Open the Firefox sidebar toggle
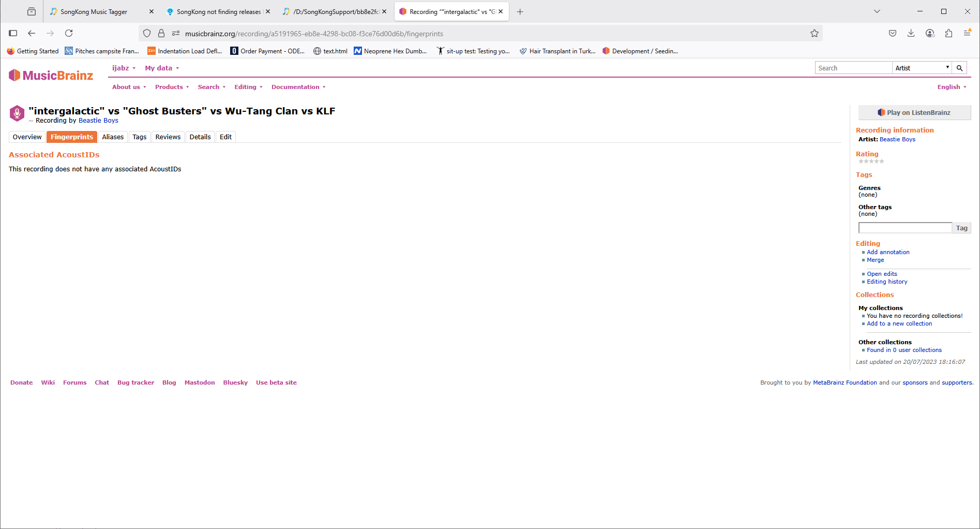 click(13, 33)
